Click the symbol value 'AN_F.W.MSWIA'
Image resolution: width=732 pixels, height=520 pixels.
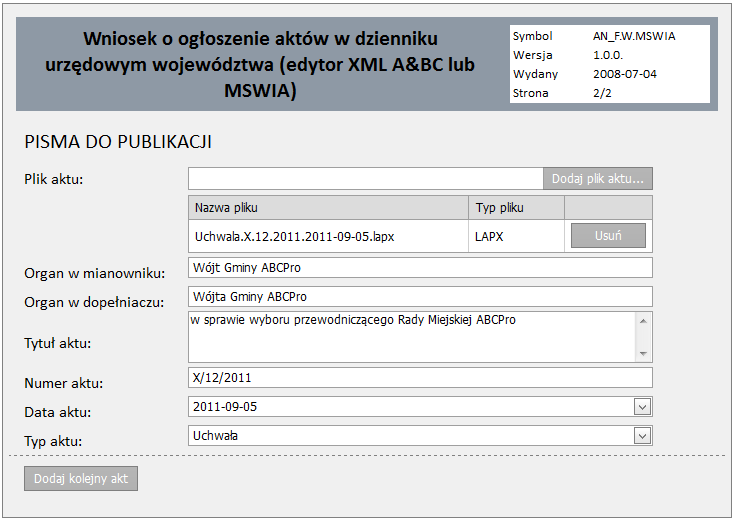click(634, 36)
